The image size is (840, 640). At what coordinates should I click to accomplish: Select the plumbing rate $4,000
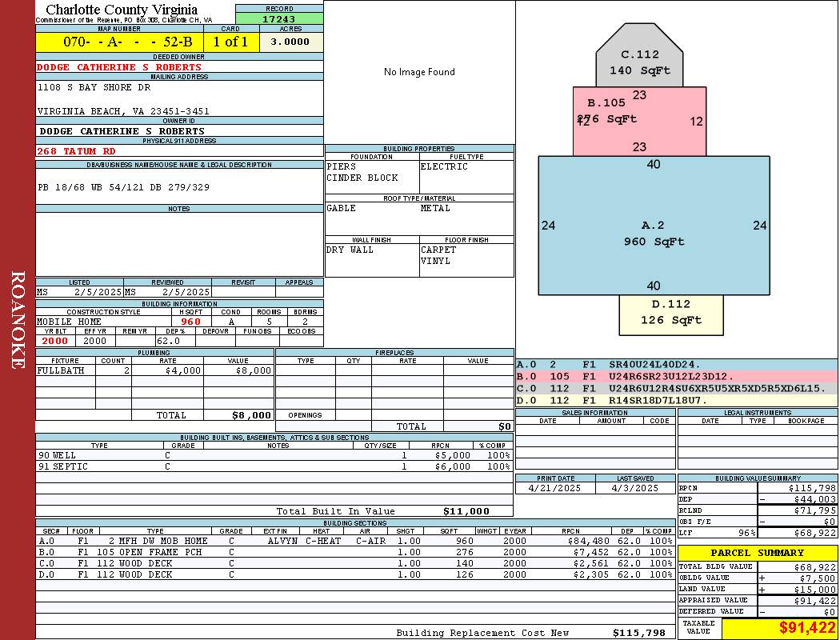pyautogui.click(x=183, y=370)
